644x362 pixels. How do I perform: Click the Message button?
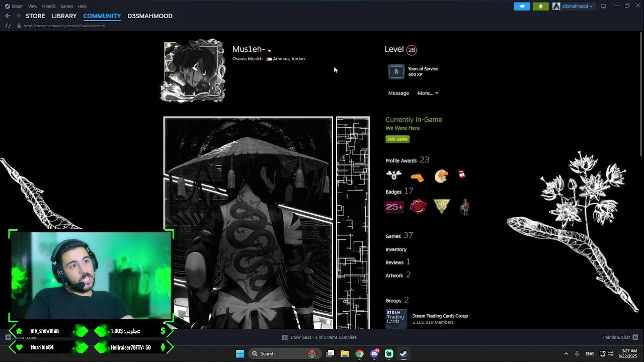[398, 93]
